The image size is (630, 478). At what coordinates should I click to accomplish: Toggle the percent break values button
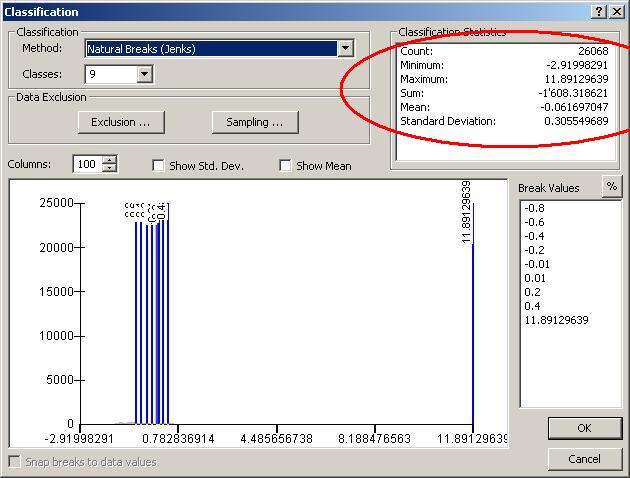tap(612, 186)
